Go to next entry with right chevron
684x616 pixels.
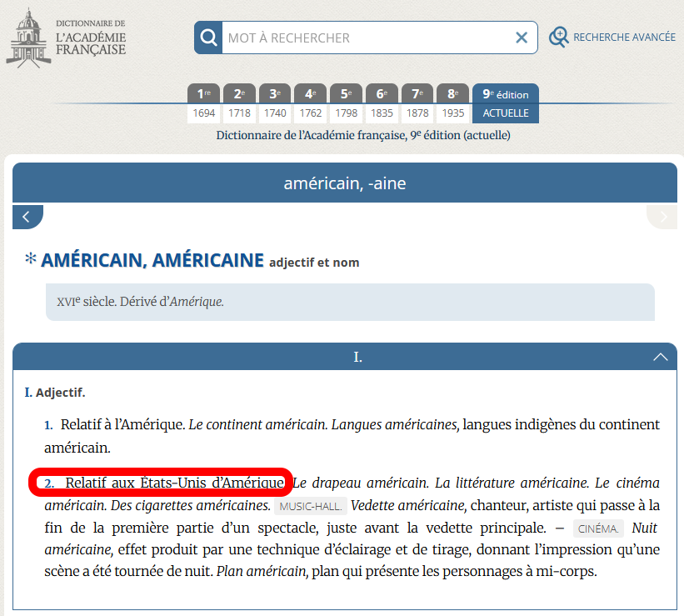[x=662, y=217]
